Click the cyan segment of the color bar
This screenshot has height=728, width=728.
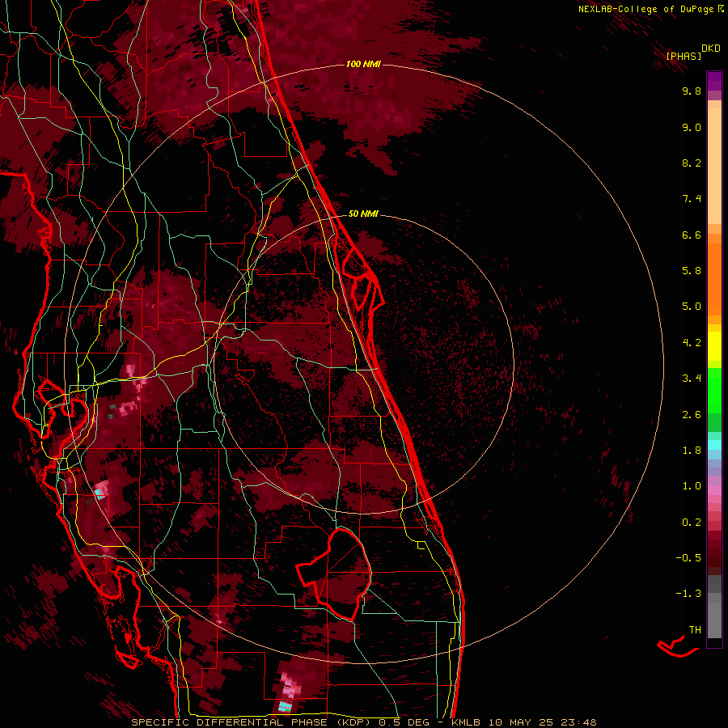[714, 445]
